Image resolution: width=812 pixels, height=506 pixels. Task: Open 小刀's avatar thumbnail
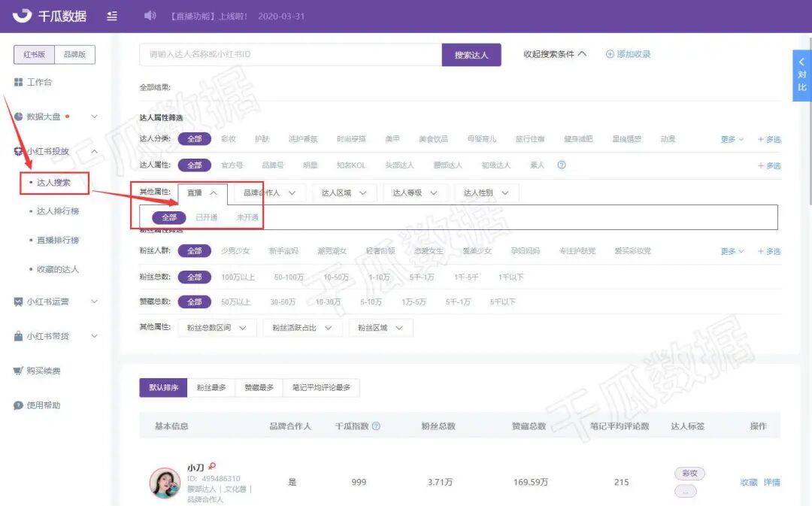[165, 483]
